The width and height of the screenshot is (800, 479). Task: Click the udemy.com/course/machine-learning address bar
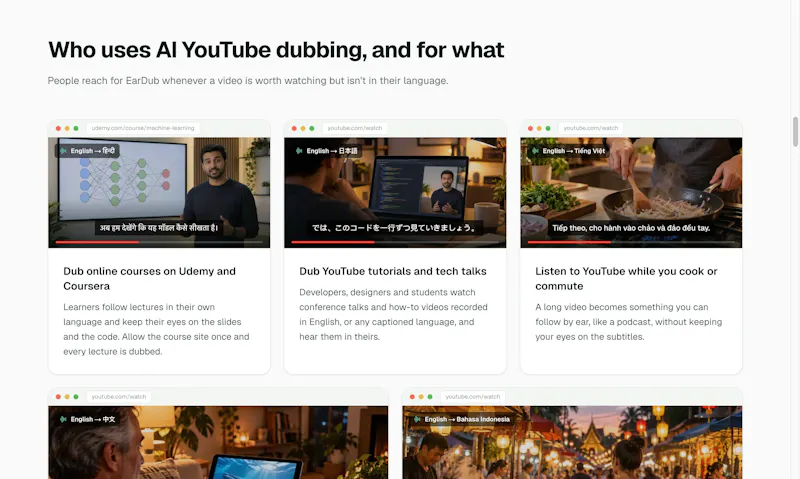(143, 128)
